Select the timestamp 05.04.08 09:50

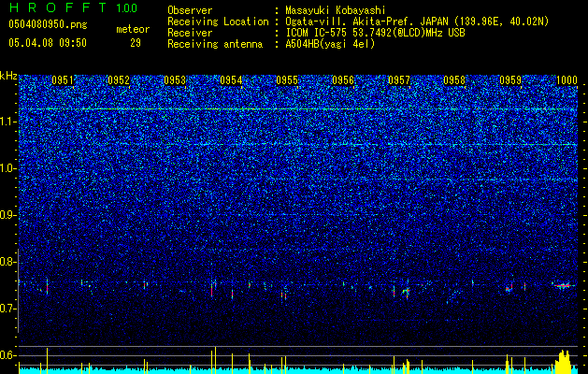pyautogui.click(x=48, y=43)
